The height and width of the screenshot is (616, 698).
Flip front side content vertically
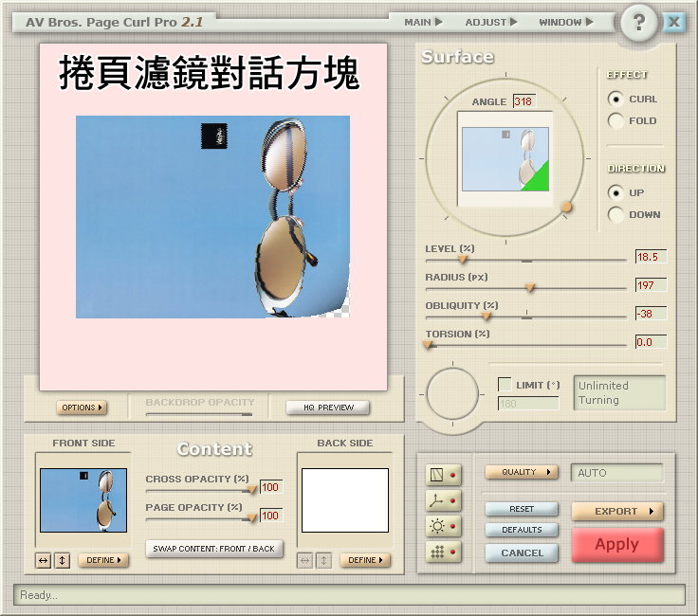[x=63, y=560]
